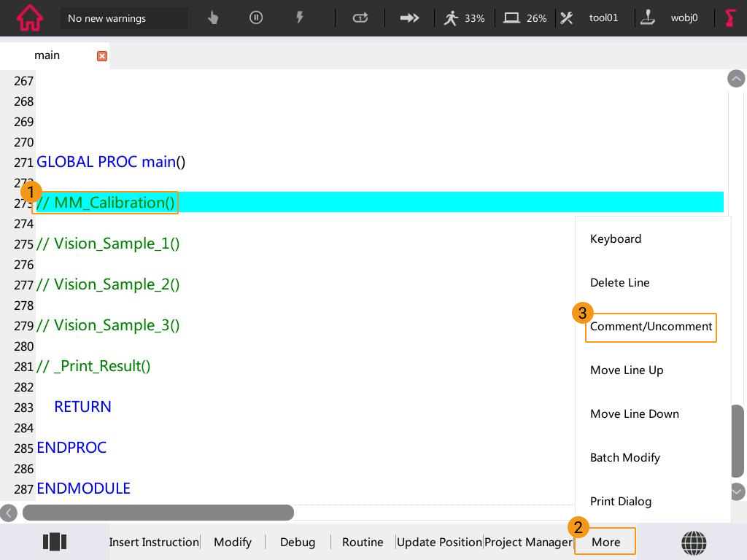
Task: Open the panel layout icon at bottom left
Action: pos(55,542)
